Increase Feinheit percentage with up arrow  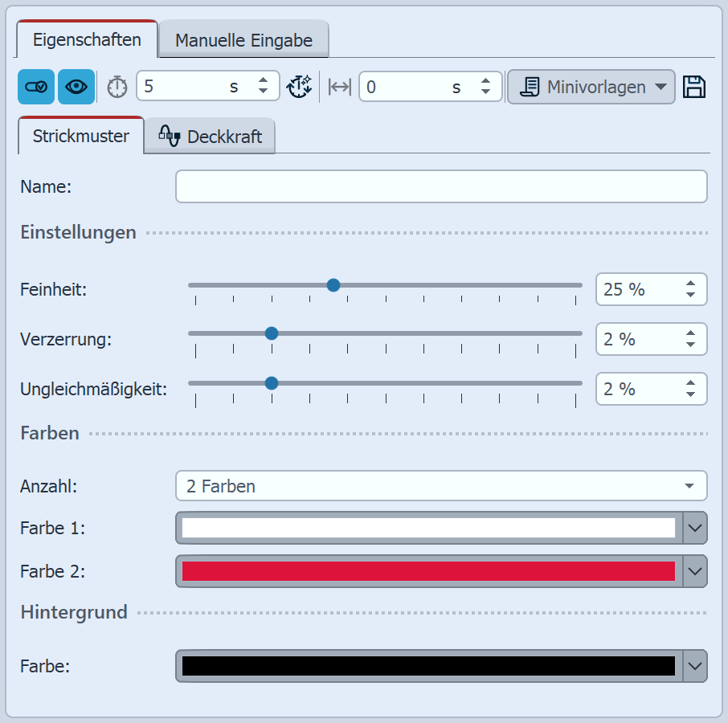pyautogui.click(x=690, y=283)
